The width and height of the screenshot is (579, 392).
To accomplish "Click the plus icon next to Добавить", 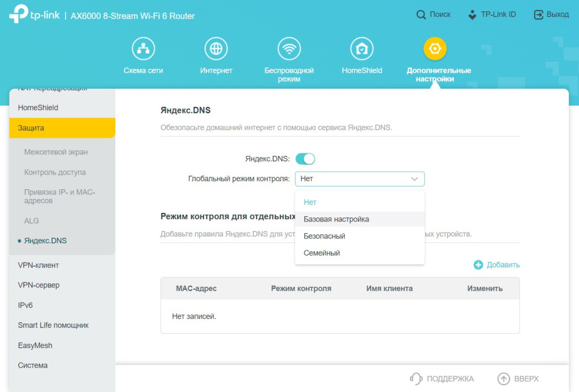I will pos(478,265).
